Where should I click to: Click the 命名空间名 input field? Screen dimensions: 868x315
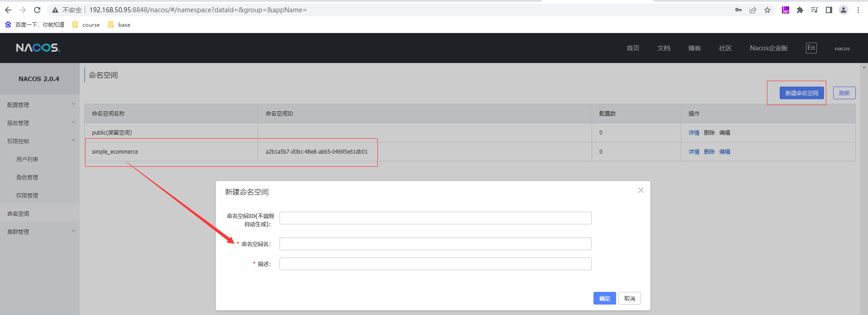click(x=435, y=244)
